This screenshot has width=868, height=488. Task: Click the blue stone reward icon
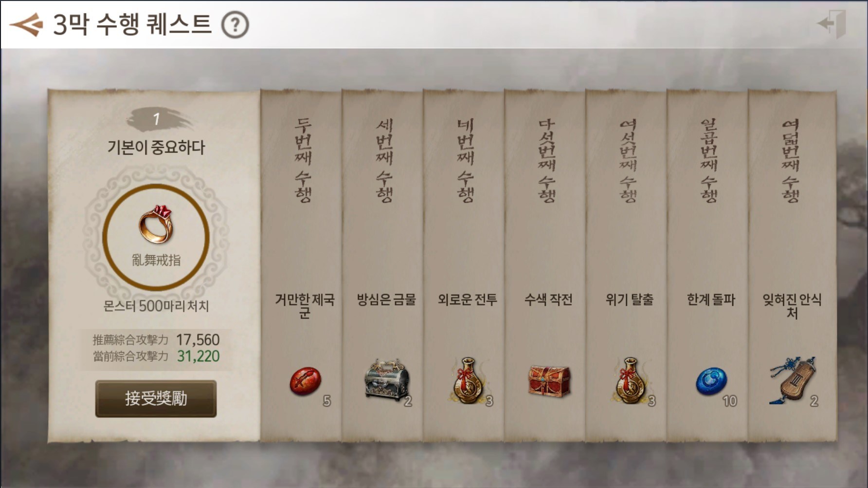tap(711, 381)
